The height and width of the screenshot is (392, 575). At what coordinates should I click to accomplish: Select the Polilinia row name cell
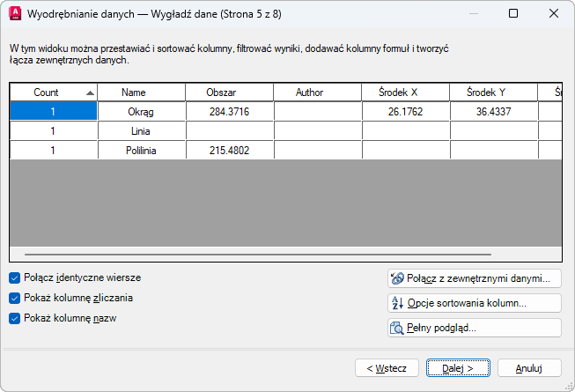(141, 151)
